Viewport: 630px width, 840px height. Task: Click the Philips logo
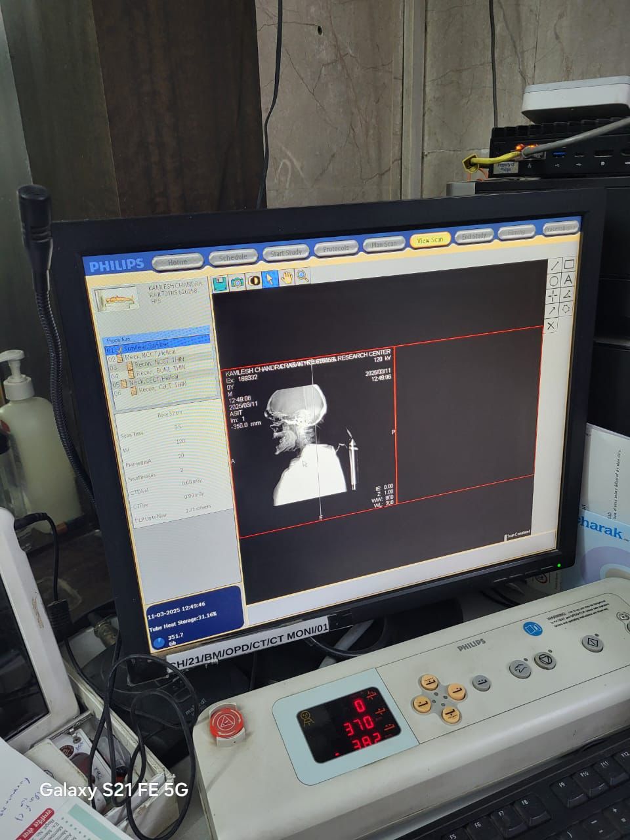[x=116, y=265]
